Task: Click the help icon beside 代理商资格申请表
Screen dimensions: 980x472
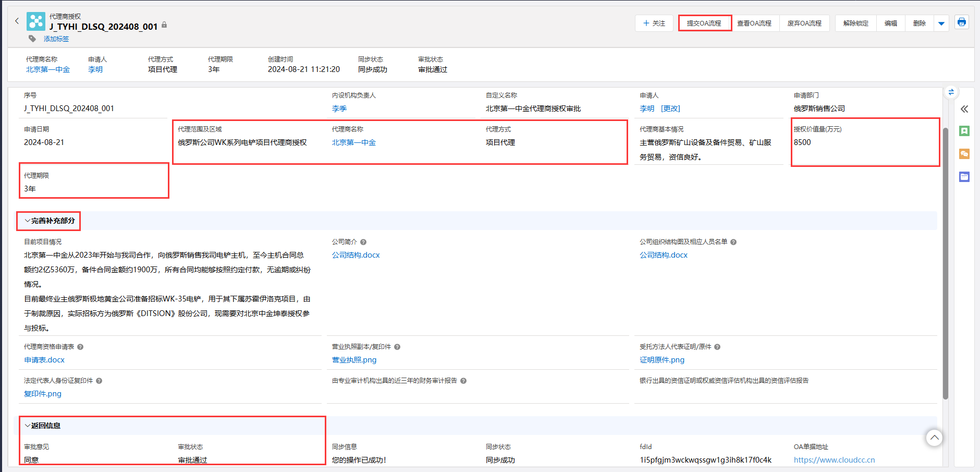Action: click(80, 347)
